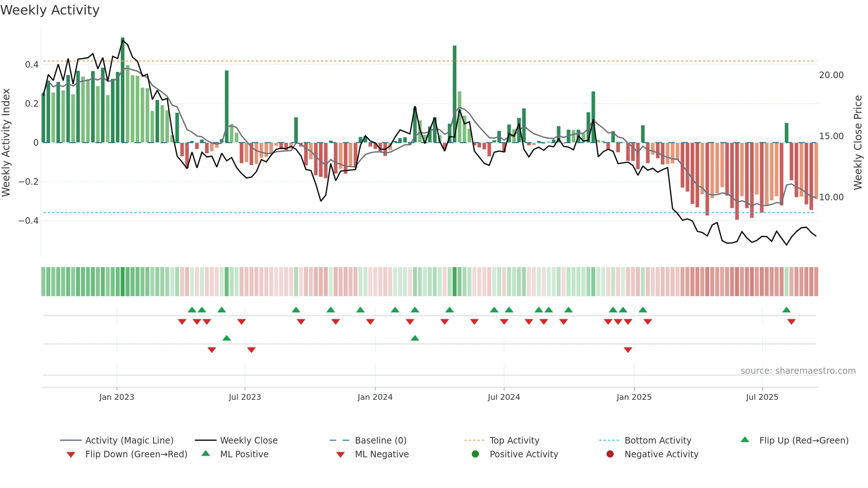Click the Jul 2024 x-axis label
This screenshot has height=488, width=868.
tap(504, 397)
